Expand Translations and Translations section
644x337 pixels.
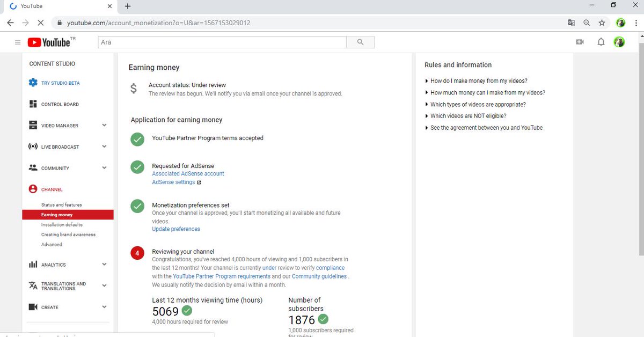pyautogui.click(x=104, y=285)
